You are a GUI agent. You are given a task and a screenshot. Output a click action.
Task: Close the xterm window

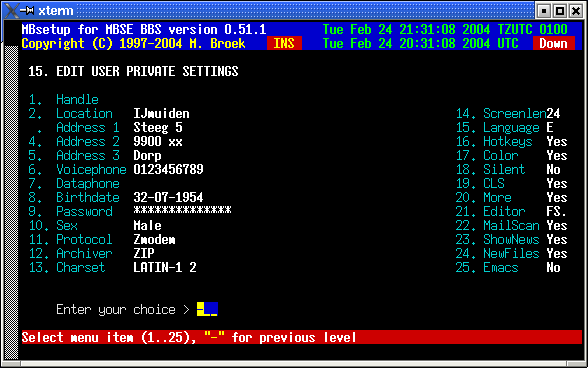576,11
